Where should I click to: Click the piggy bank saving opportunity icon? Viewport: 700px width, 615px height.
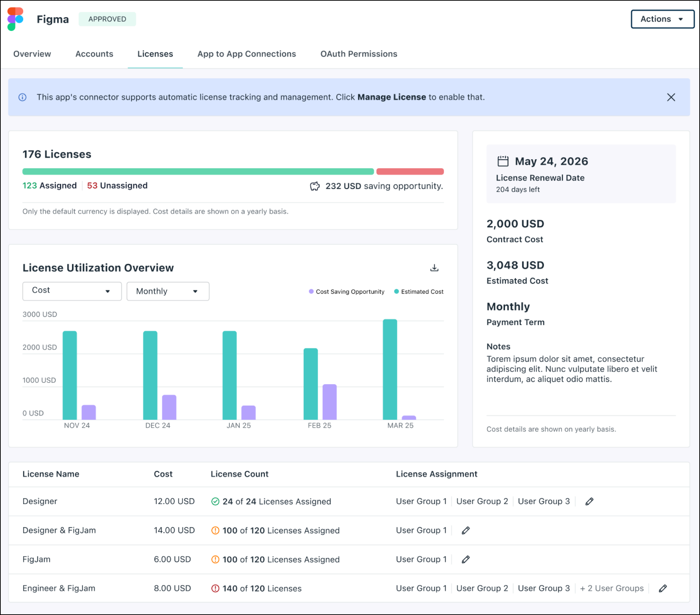(x=315, y=186)
